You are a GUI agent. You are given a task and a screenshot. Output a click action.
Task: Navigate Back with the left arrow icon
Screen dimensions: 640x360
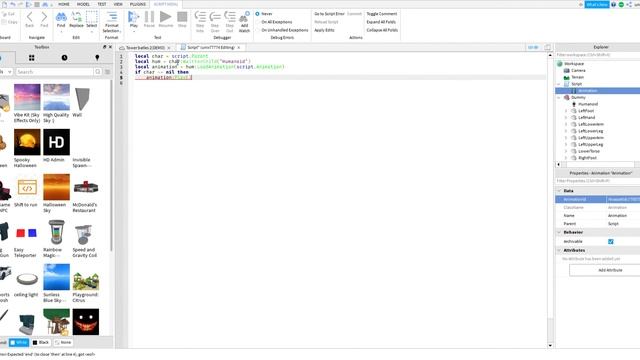coord(29,17)
